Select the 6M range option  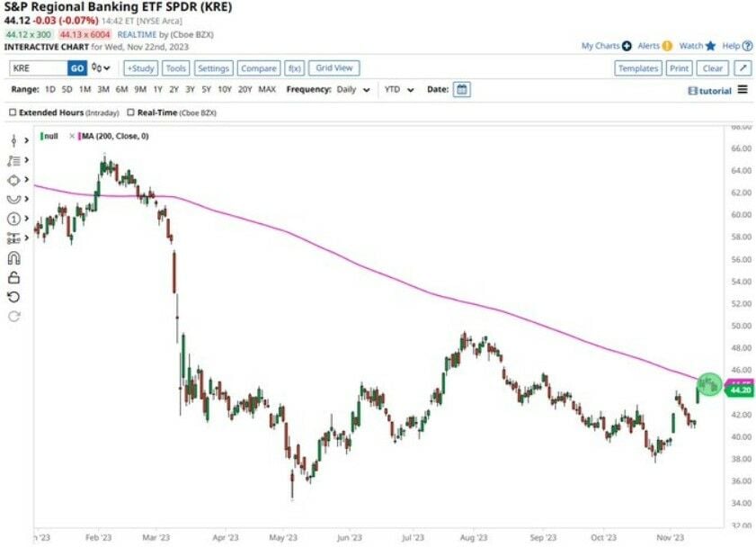click(x=121, y=90)
